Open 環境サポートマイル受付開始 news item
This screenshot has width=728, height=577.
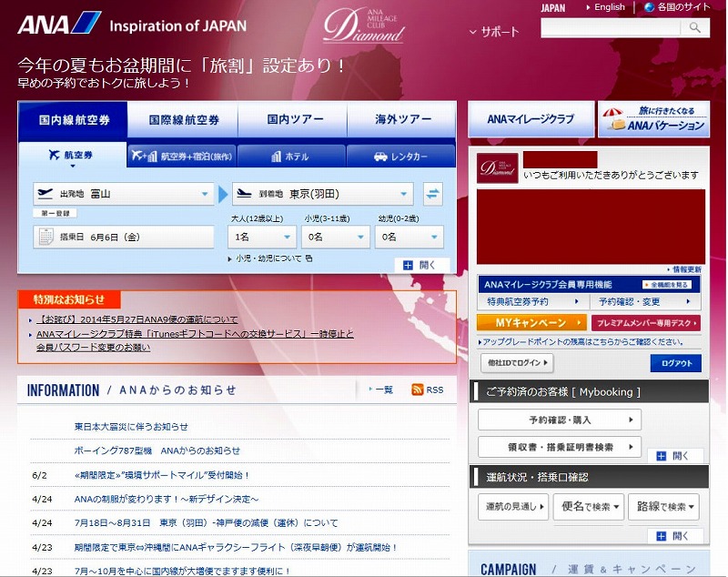point(162,475)
